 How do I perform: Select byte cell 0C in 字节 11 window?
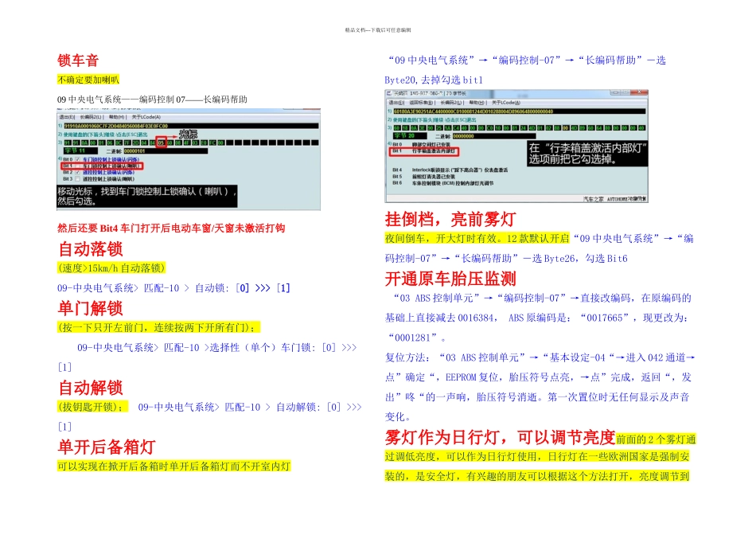click(119, 143)
